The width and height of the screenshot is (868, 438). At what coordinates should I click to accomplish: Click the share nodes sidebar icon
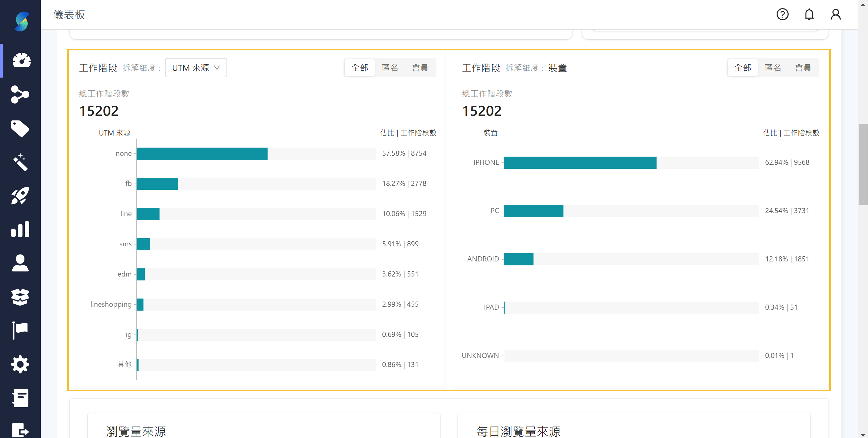(x=20, y=94)
